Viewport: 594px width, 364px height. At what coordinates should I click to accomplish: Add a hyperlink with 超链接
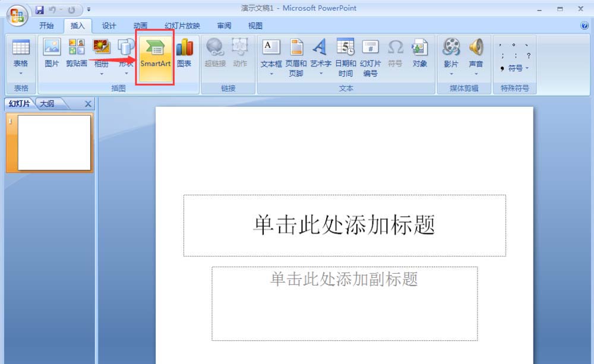coord(215,53)
